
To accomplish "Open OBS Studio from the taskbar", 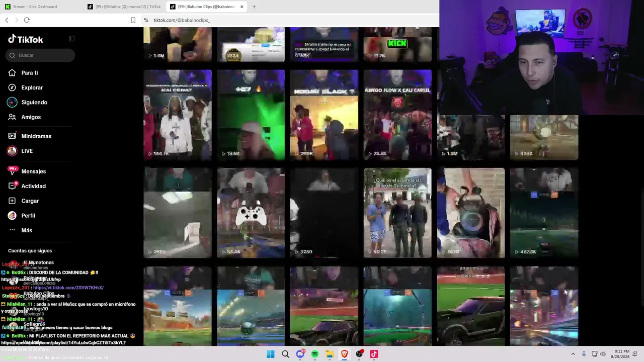I will tap(359, 354).
